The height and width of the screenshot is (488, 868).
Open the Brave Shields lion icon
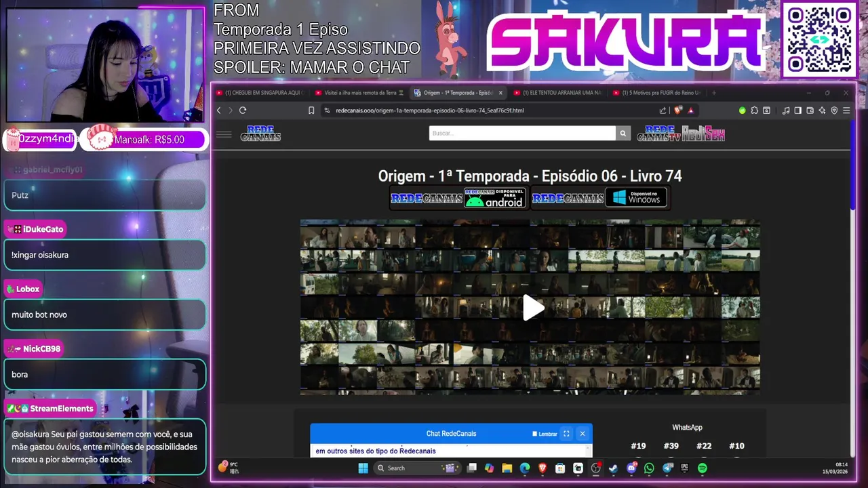click(x=677, y=110)
